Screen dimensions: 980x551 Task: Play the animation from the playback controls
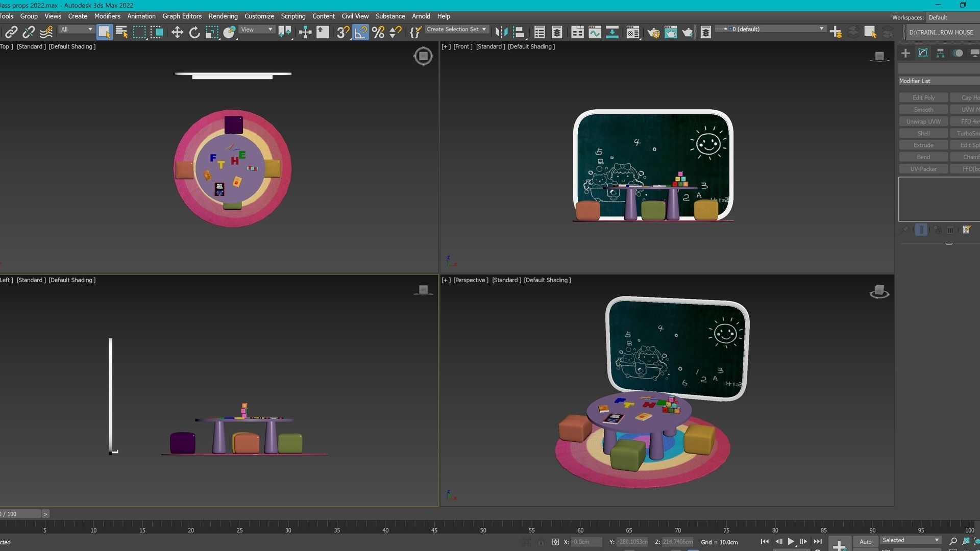791,542
